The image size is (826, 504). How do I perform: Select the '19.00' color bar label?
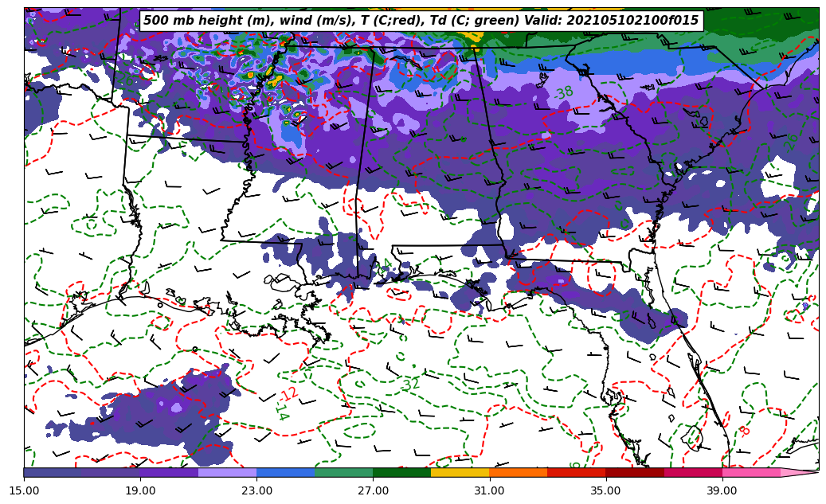[140, 490]
